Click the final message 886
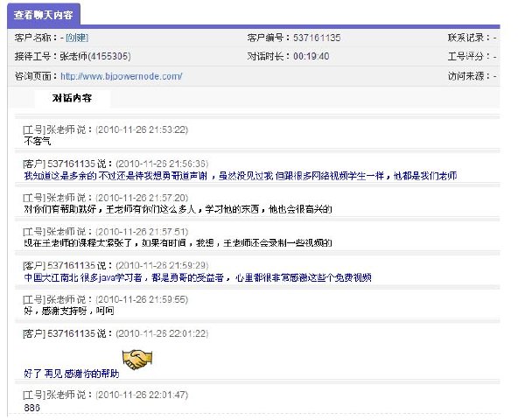525x420 pixels. (31, 408)
